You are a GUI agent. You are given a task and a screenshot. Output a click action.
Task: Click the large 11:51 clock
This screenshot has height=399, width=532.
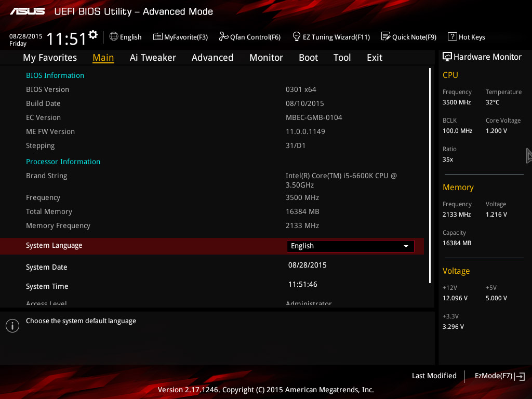click(66, 38)
